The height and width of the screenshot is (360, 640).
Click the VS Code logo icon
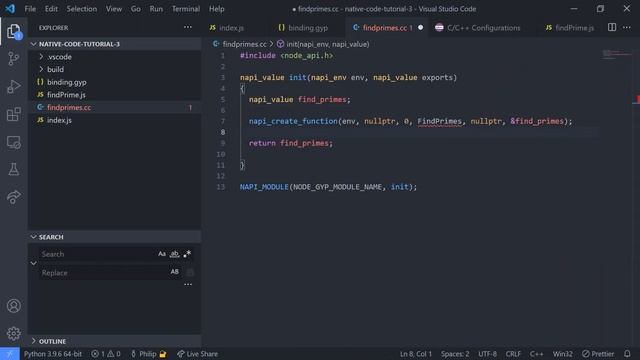(10, 9)
